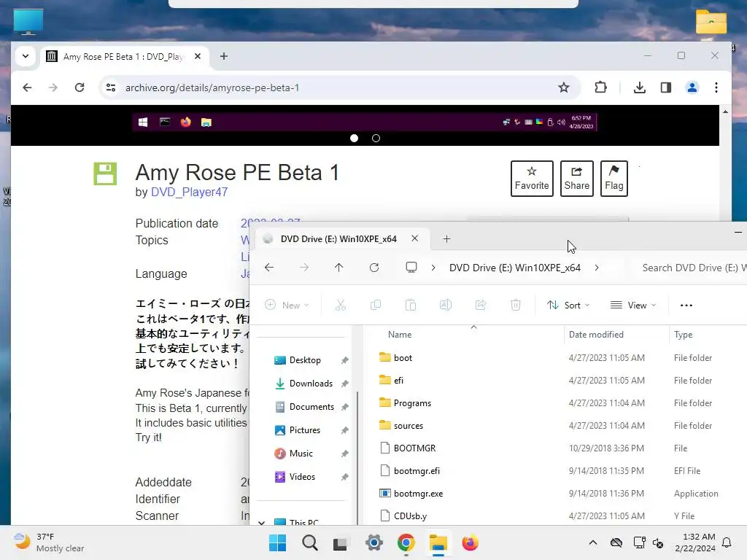The height and width of the screenshot is (560, 747).
Task: Show hidden system tray icons
Action: click(x=592, y=542)
